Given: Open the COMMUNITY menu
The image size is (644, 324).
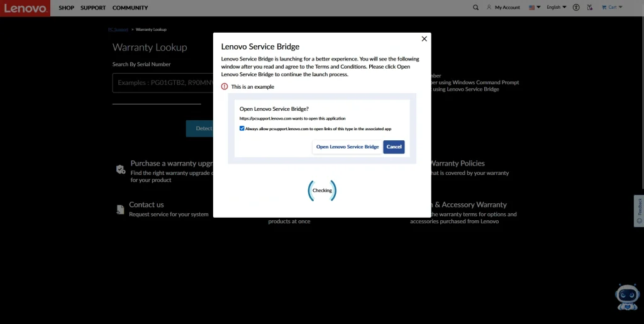Looking at the screenshot, I should click(x=130, y=8).
